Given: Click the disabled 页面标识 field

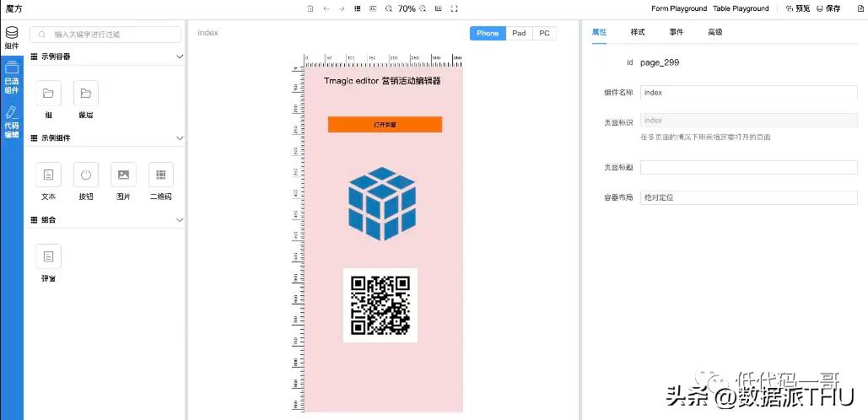Looking at the screenshot, I should click(748, 121).
